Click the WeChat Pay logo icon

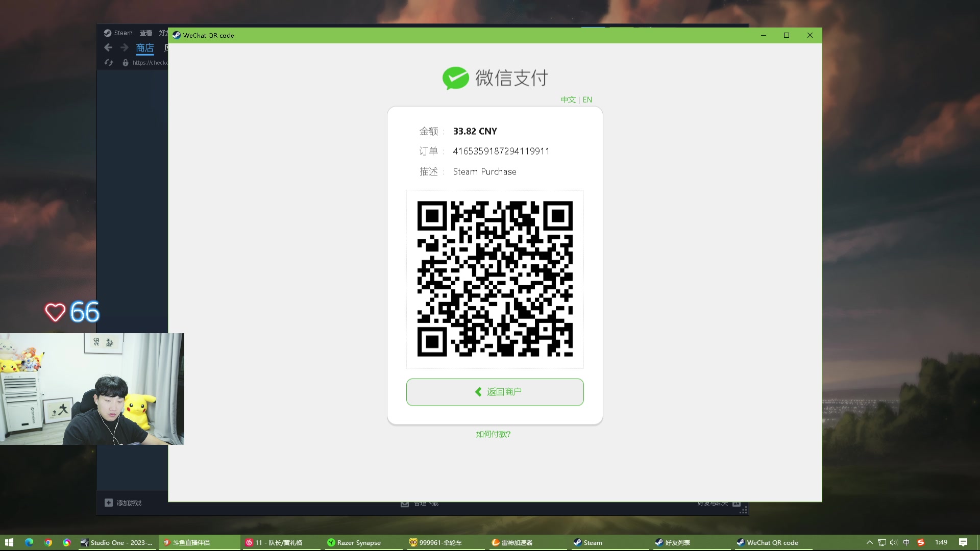pos(454,78)
